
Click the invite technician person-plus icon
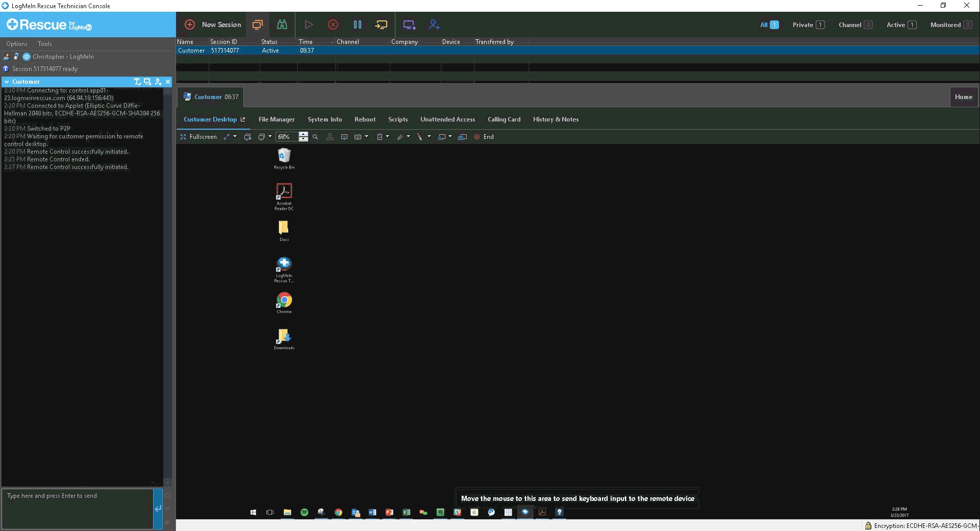[x=434, y=25]
